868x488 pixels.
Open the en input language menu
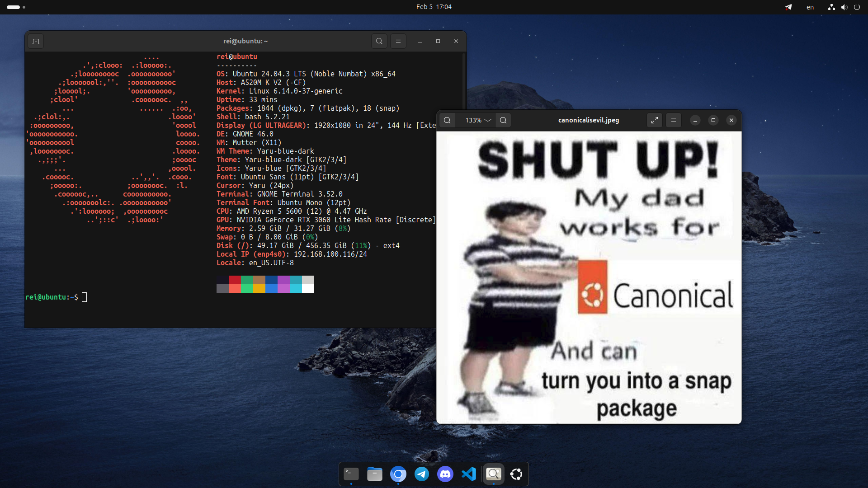(810, 7)
